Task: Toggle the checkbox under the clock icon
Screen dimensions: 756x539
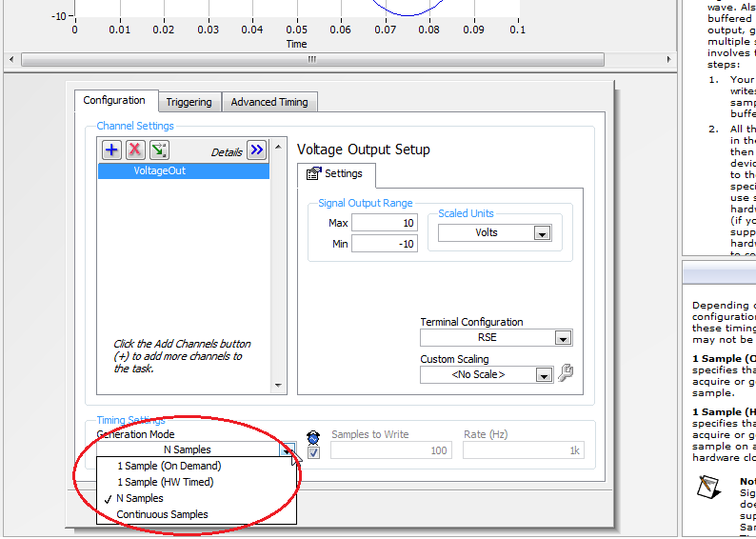Action: coord(313,452)
